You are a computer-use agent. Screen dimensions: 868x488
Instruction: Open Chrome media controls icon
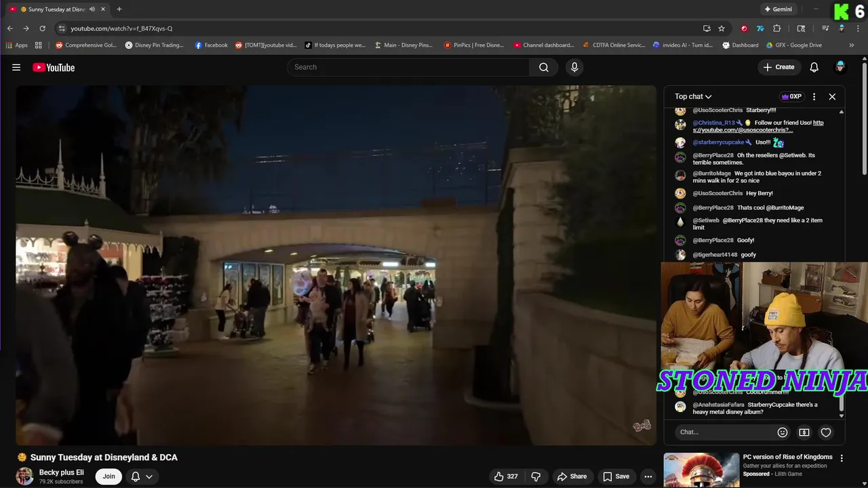pyautogui.click(x=825, y=28)
